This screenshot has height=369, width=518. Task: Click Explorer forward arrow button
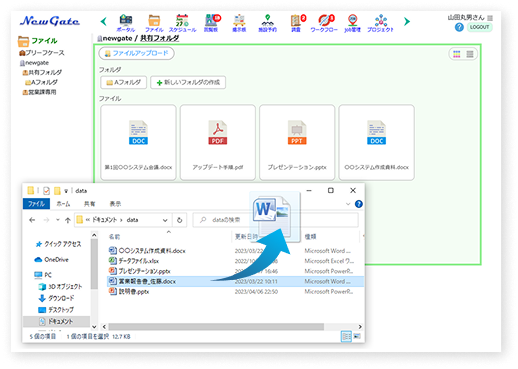tap(46, 220)
